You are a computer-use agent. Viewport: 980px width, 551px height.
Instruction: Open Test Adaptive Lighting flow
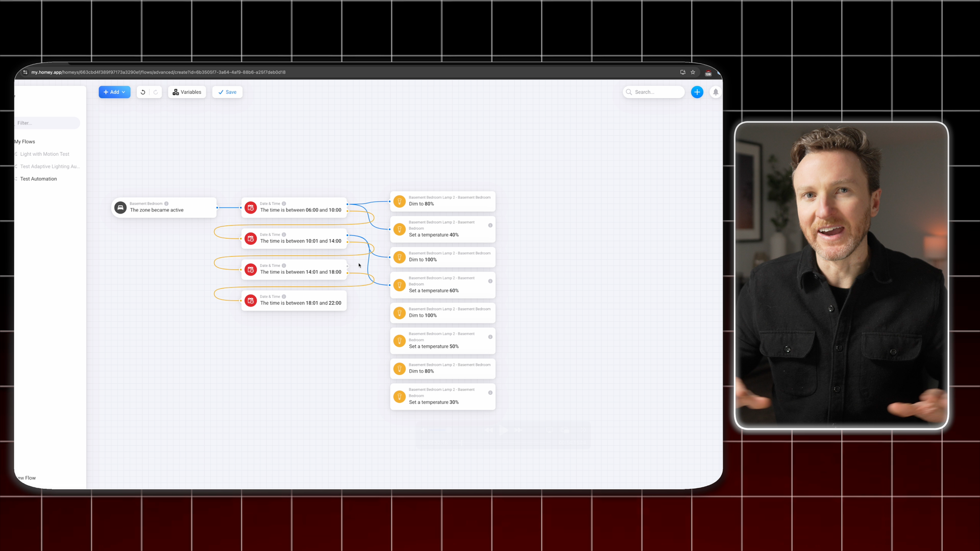49,167
